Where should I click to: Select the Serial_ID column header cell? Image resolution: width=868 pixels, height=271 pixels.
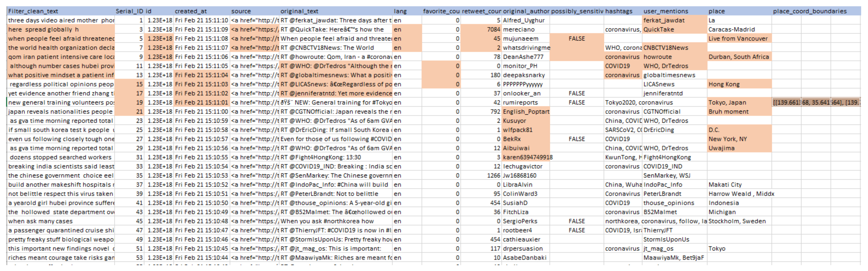[129, 11]
